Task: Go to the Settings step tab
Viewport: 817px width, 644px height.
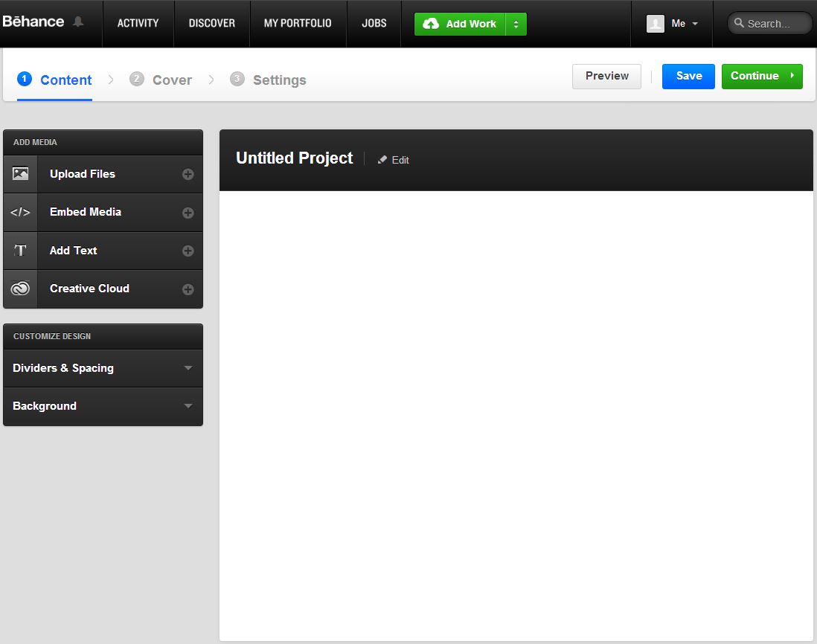Action: [269, 80]
